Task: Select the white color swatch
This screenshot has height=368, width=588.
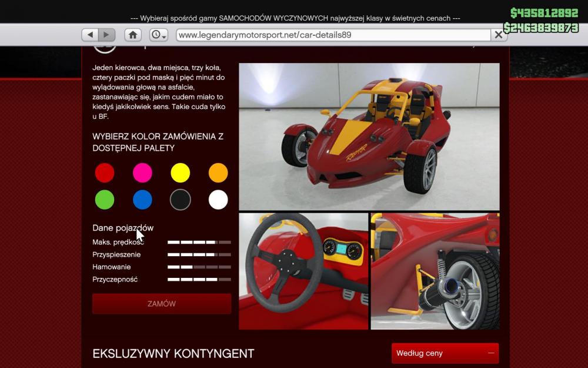Action: [x=218, y=200]
